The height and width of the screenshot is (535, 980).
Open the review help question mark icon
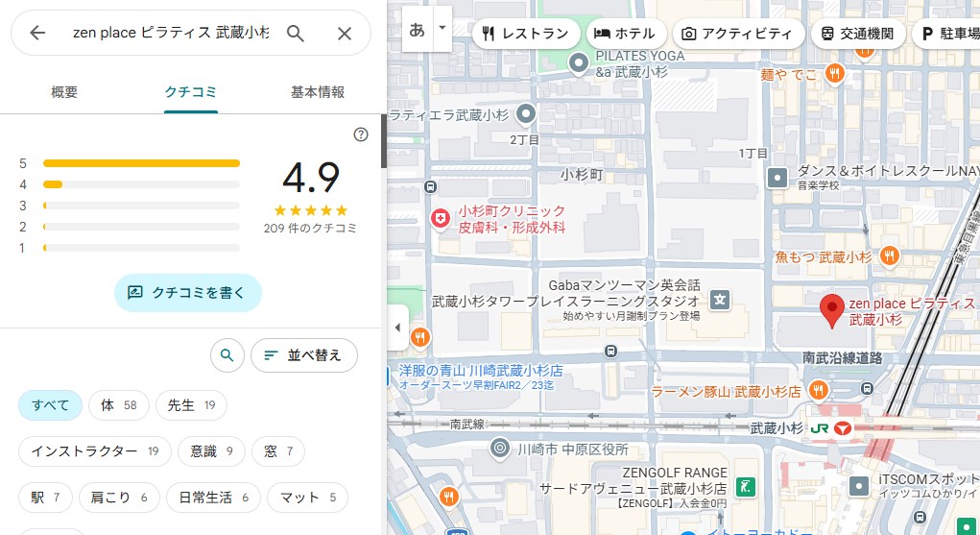(x=361, y=134)
